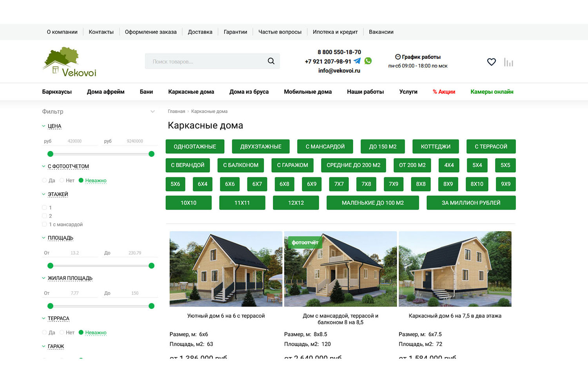This screenshot has width=588, height=392.
Task: Open the Камеры онлайн menu item
Action: [x=492, y=92]
